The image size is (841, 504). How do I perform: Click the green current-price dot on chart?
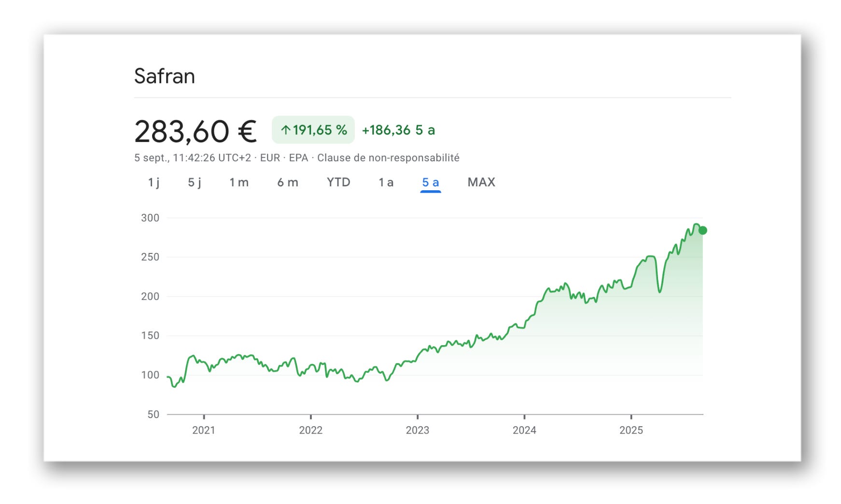(x=703, y=230)
